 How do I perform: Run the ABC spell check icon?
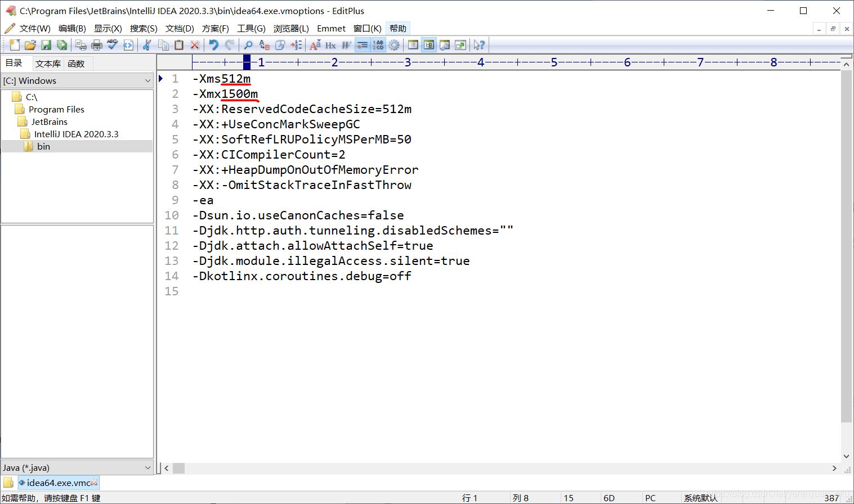tap(113, 45)
